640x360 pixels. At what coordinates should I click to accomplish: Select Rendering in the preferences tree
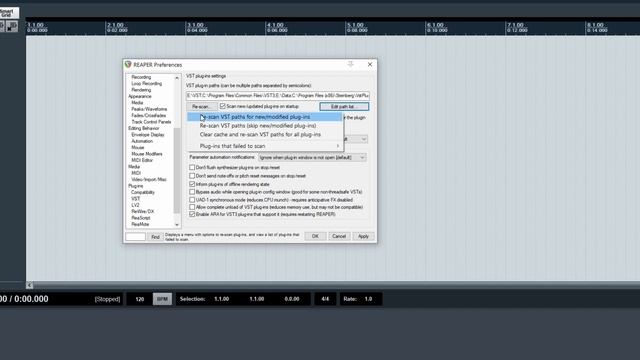(141, 90)
